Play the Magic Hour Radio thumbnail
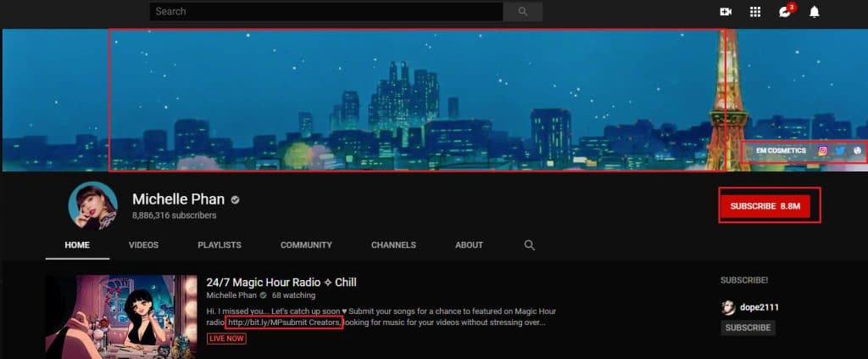This screenshot has height=359, width=868. click(x=121, y=317)
